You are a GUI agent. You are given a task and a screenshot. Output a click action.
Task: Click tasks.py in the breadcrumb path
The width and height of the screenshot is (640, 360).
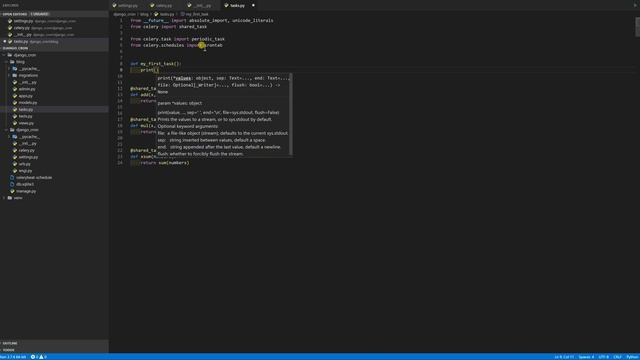(167, 14)
